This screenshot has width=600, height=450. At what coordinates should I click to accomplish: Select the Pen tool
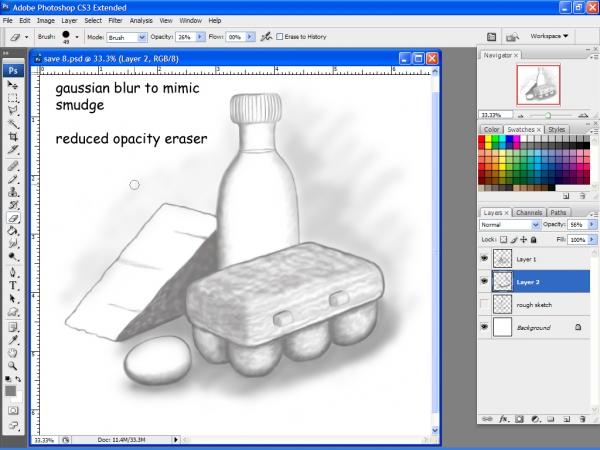click(13, 273)
